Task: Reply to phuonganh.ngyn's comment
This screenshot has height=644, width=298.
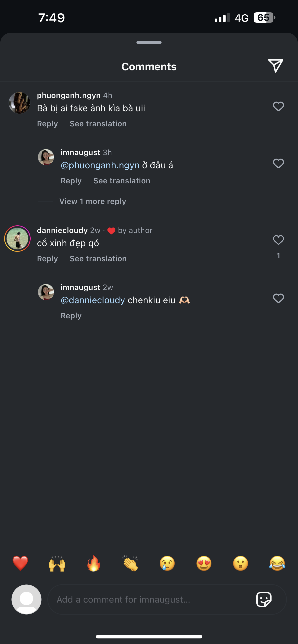Action: click(x=47, y=124)
